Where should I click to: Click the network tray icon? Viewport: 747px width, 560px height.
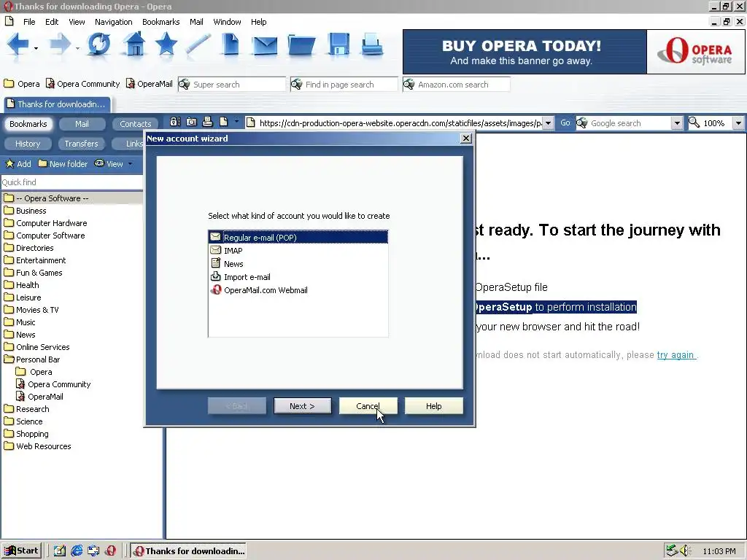(x=672, y=551)
